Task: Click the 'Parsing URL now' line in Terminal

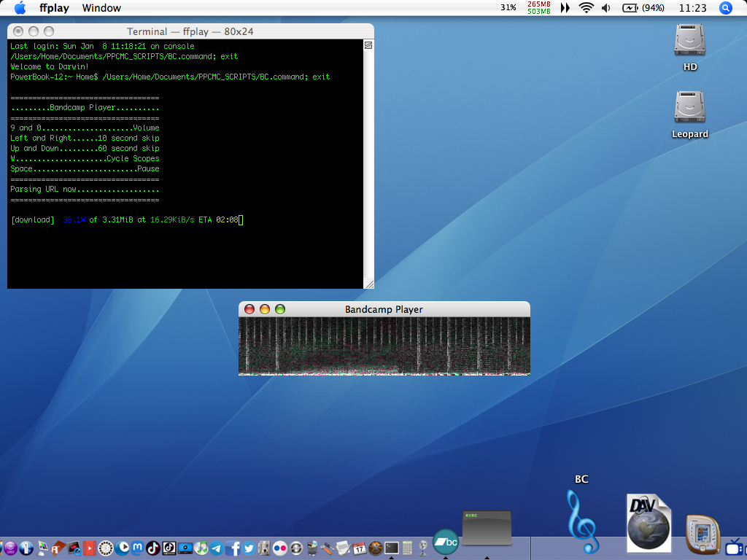Action: point(85,189)
